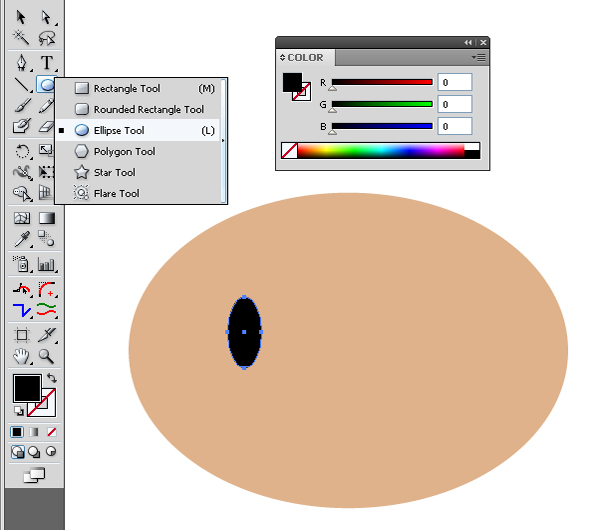Screen dimensions: 600x530
Task: Select the Symbol Sprayer tool
Action: pyautogui.click(x=22, y=264)
